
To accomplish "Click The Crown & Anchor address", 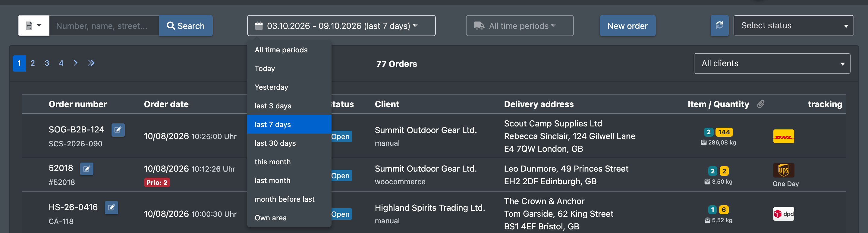I will pos(544,201).
